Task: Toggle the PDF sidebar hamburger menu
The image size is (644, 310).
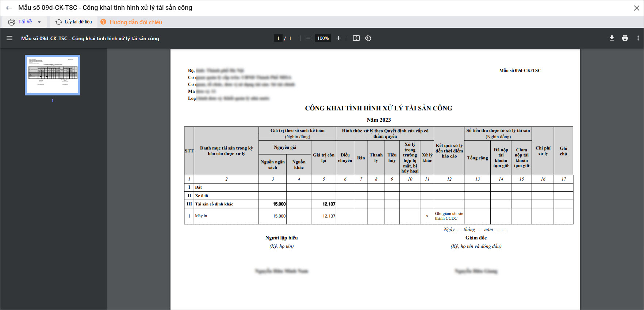Action: (x=9, y=38)
